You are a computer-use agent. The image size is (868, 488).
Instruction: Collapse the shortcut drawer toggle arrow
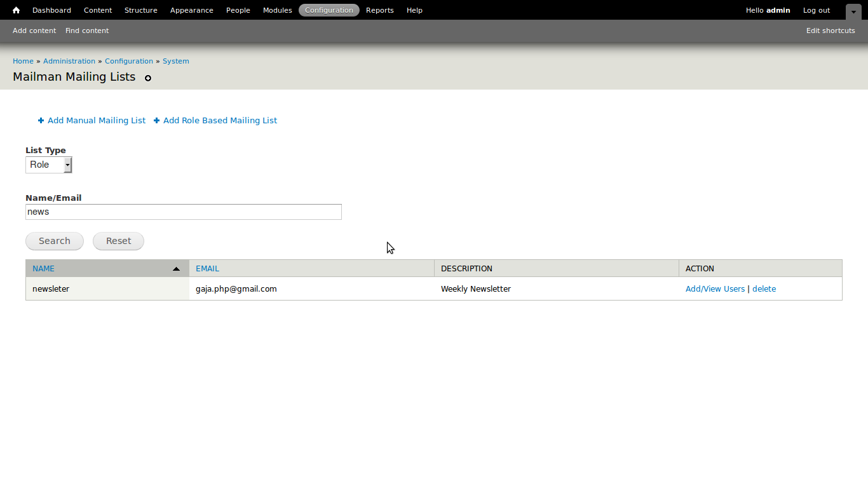pyautogui.click(x=853, y=11)
